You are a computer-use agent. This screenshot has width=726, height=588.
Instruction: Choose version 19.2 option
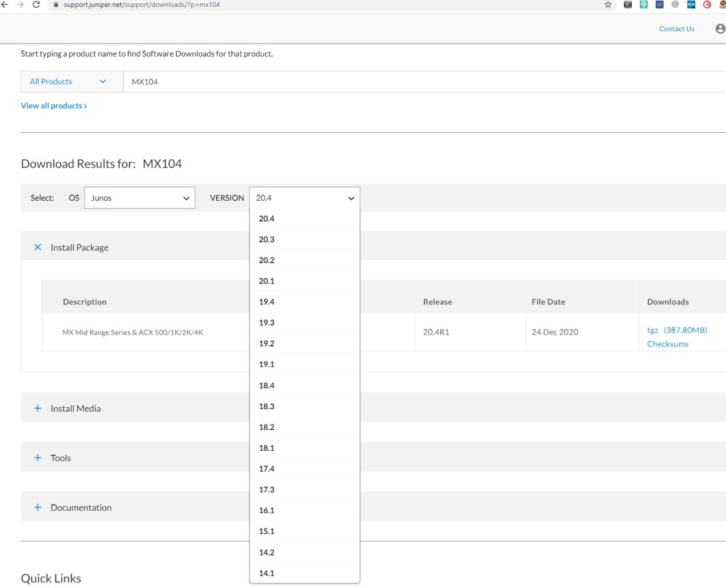pyautogui.click(x=305, y=344)
